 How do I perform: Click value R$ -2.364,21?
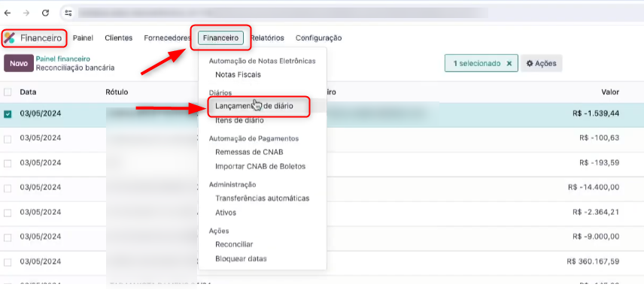click(x=596, y=212)
